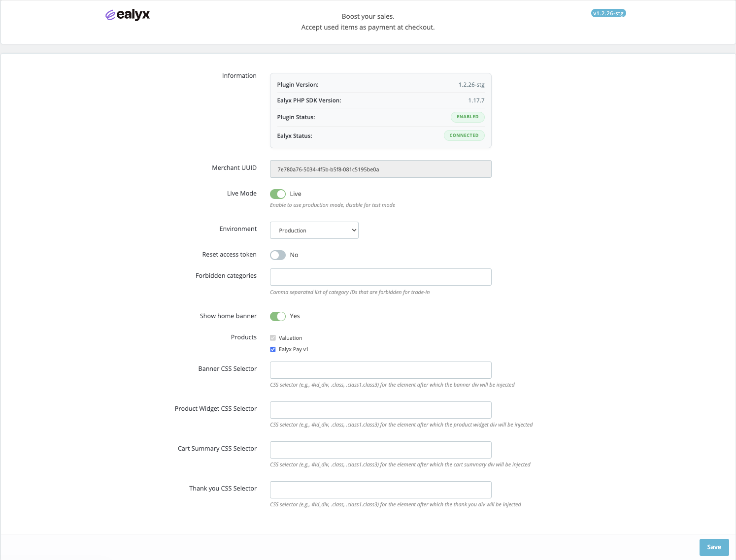Enable the Reset access token toggle
Image resolution: width=736 pixels, height=560 pixels.
278,255
